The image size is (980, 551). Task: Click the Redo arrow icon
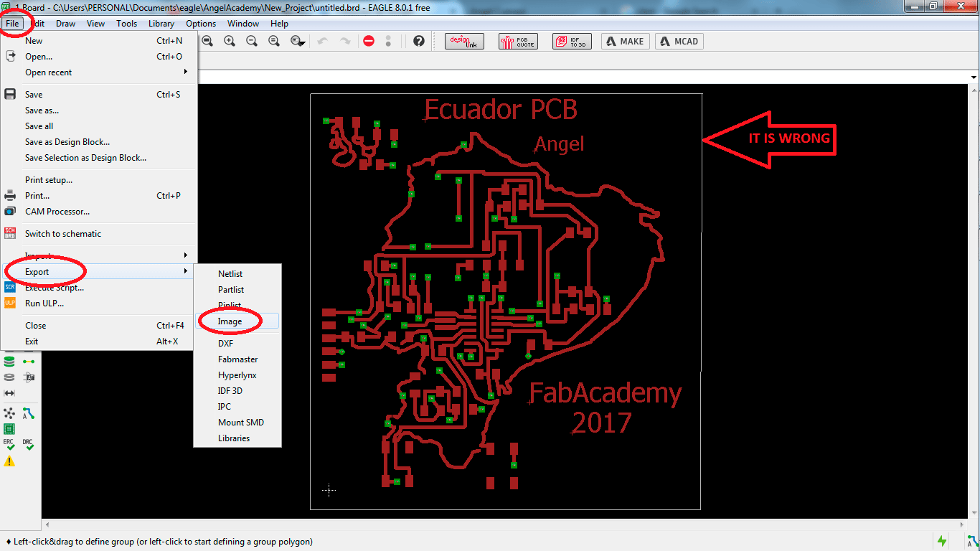(345, 42)
